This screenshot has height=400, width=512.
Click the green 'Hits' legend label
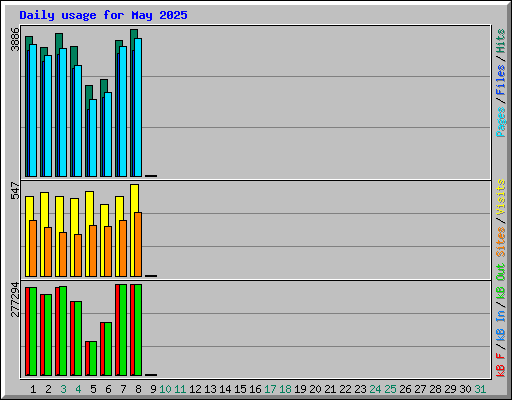click(x=500, y=41)
